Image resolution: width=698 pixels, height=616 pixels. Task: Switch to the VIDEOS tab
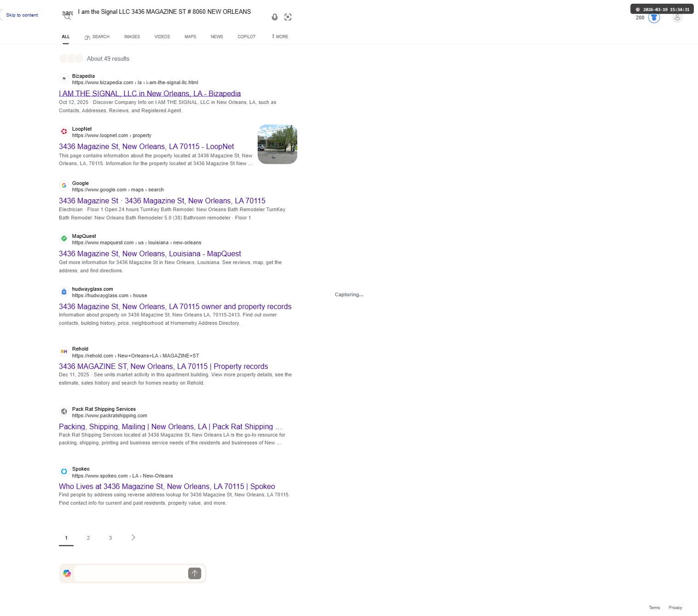click(x=162, y=37)
